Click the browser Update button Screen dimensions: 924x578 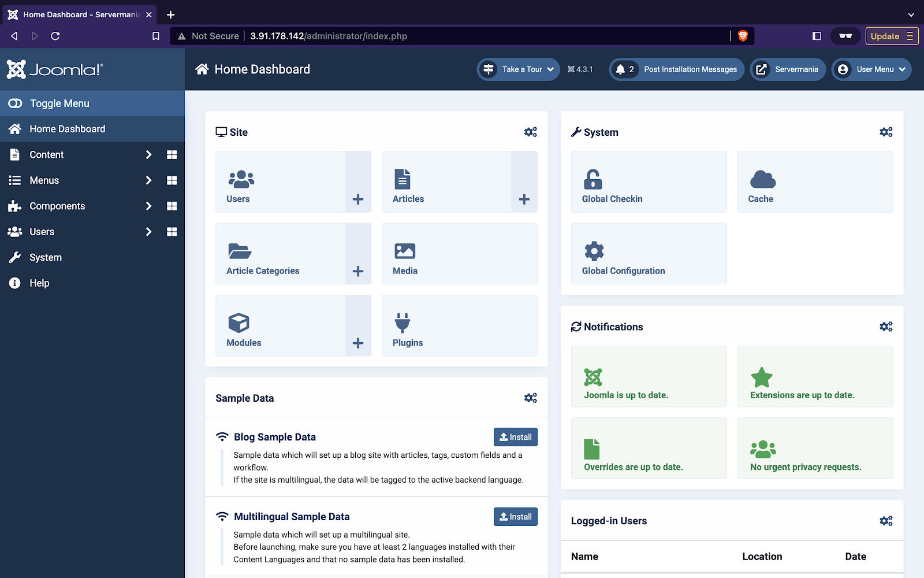(892, 36)
